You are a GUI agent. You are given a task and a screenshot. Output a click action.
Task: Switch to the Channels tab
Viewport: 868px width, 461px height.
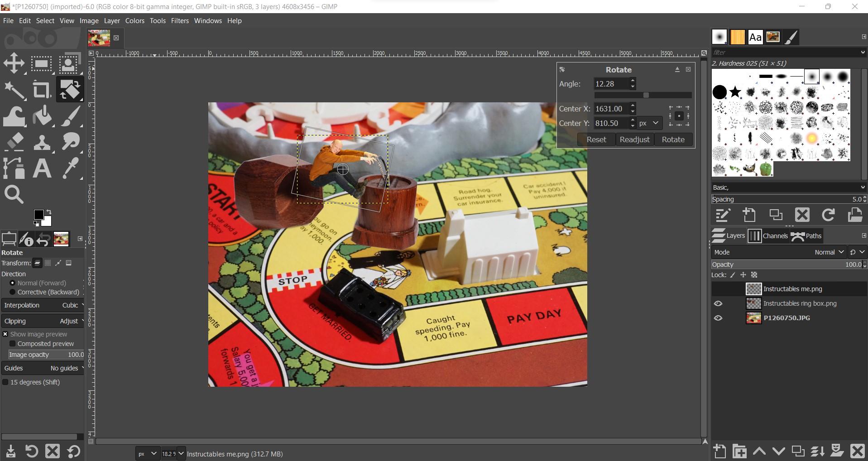(768, 236)
